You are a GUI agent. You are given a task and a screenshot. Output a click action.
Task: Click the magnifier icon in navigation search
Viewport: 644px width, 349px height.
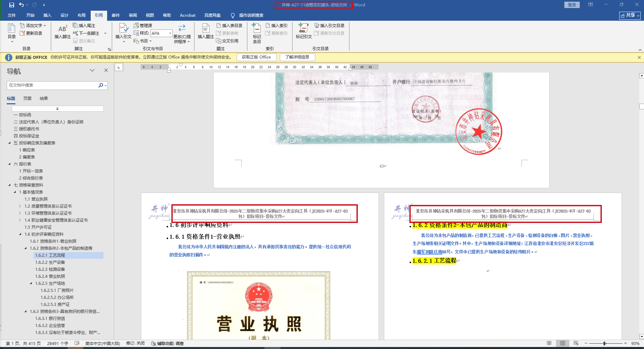click(x=101, y=85)
